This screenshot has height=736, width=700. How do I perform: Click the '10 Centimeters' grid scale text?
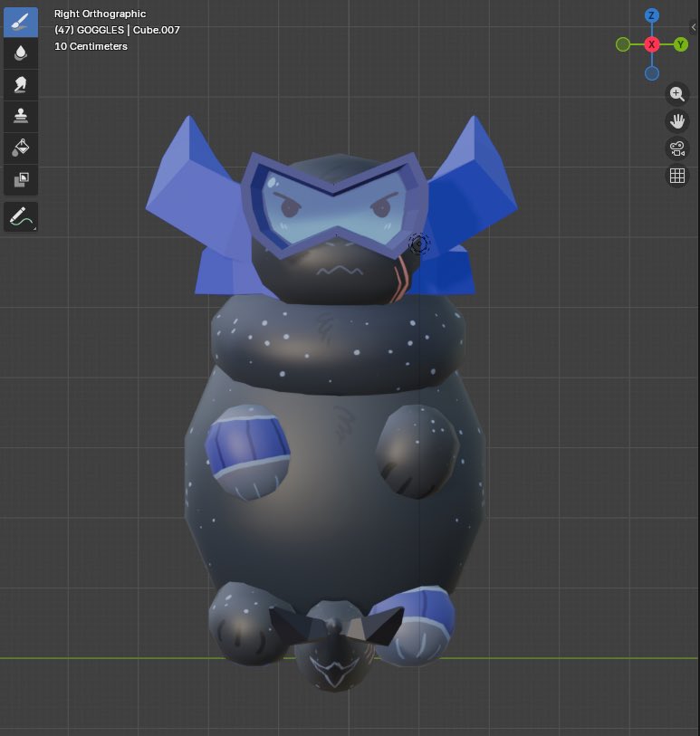point(91,46)
